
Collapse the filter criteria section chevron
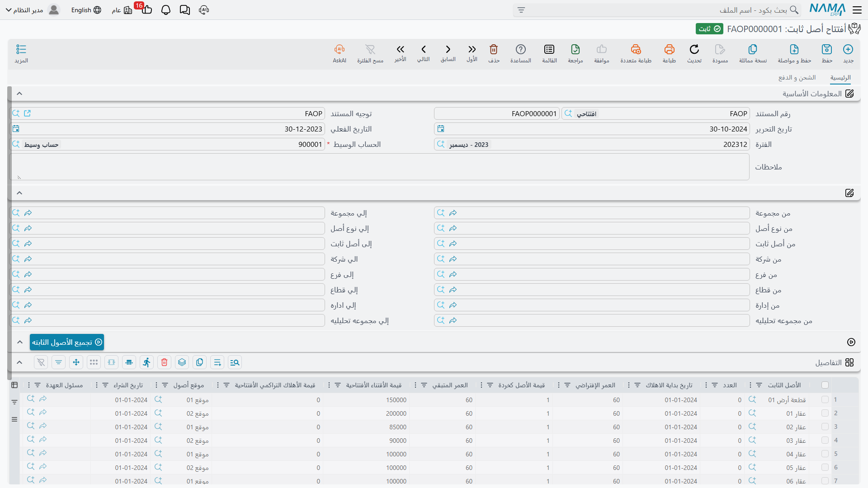(x=19, y=193)
